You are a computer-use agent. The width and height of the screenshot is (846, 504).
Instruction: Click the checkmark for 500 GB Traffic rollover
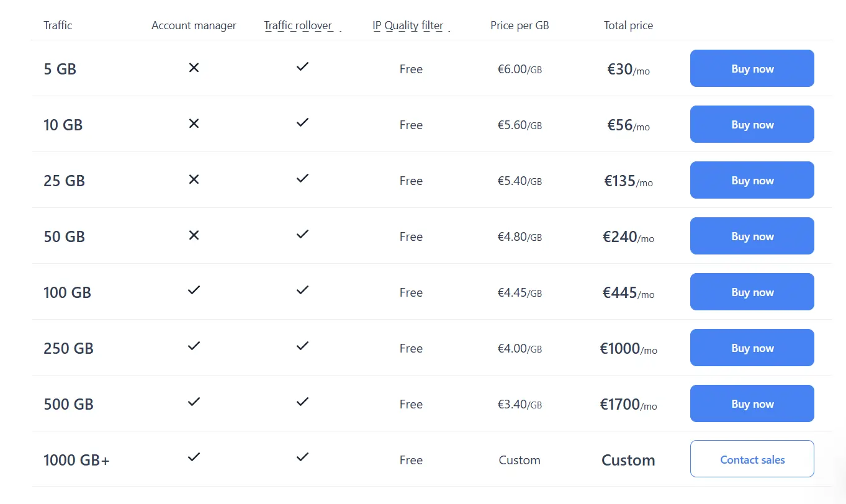302,402
